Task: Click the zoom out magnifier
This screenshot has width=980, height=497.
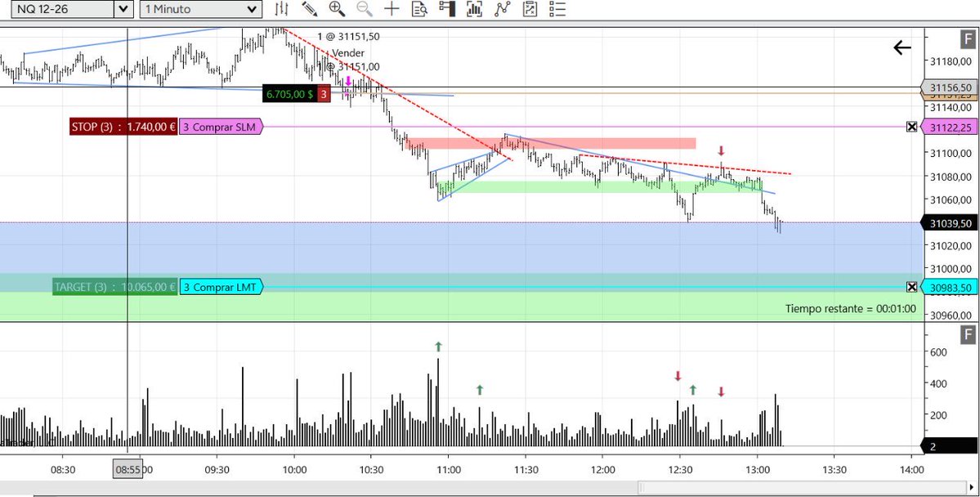Action: (x=365, y=9)
